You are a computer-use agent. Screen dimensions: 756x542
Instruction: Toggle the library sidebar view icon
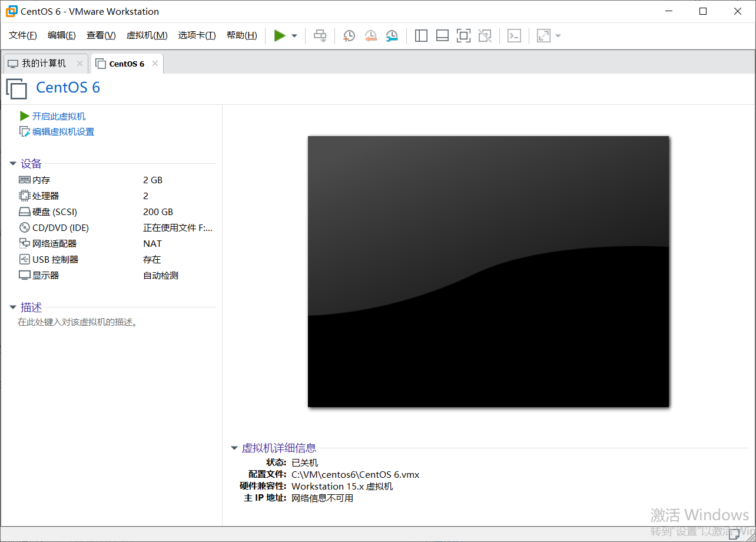coord(421,36)
